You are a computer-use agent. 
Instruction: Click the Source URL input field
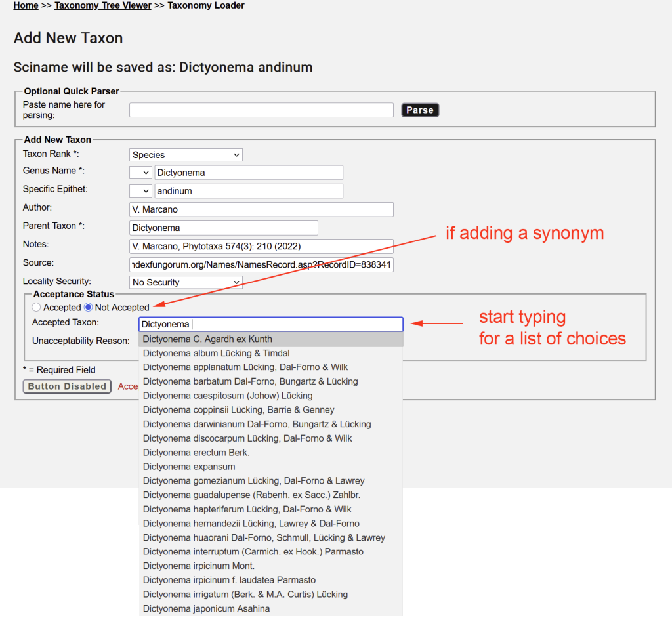[x=261, y=264]
